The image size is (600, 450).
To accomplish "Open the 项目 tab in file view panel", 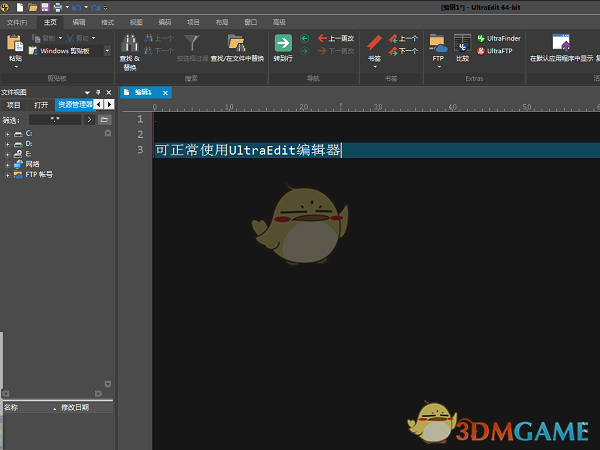I will coord(13,104).
